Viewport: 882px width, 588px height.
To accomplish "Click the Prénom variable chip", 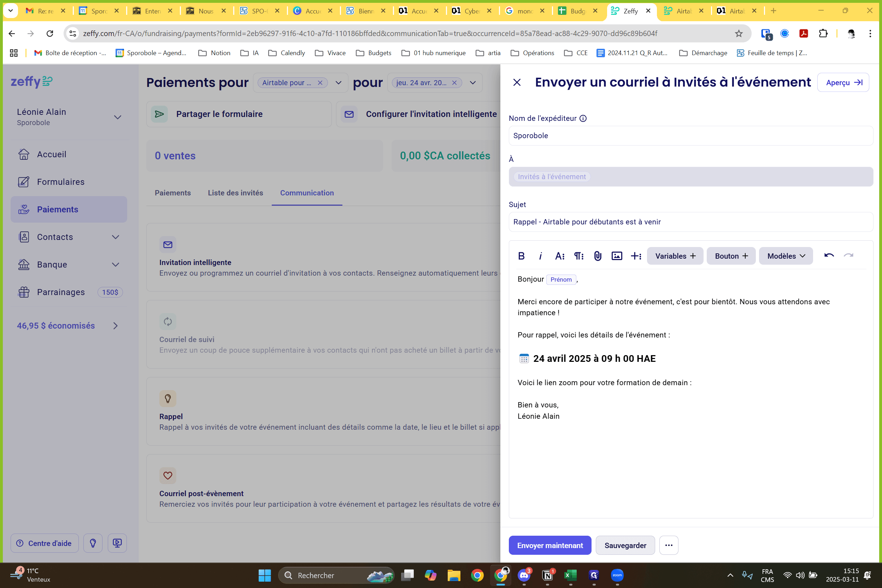I will click(x=561, y=280).
